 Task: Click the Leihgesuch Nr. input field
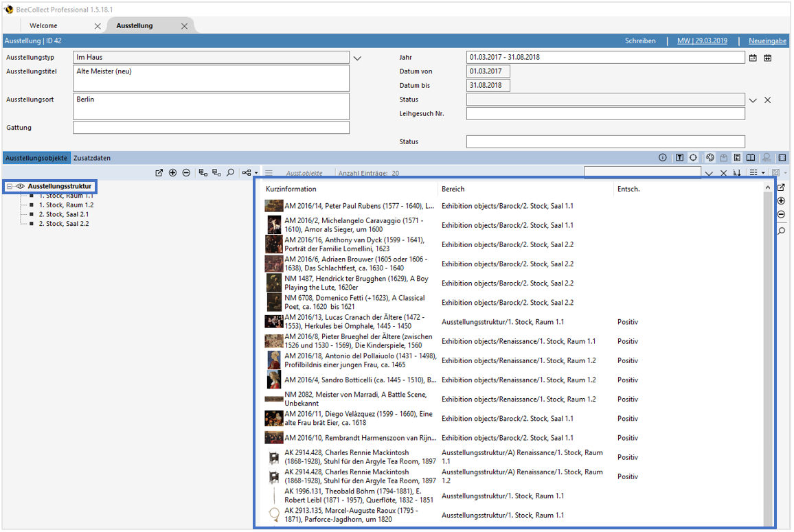point(605,114)
